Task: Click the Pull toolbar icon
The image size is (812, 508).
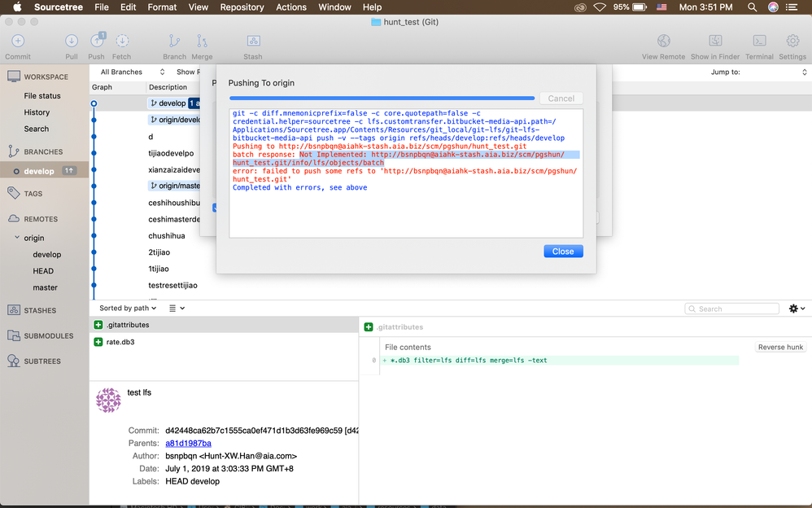Action: pyautogui.click(x=72, y=41)
